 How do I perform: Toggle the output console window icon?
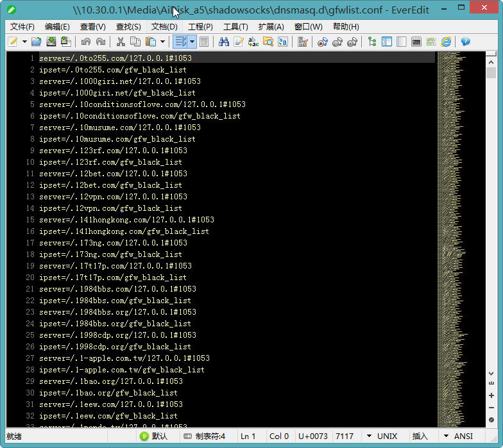click(x=416, y=42)
